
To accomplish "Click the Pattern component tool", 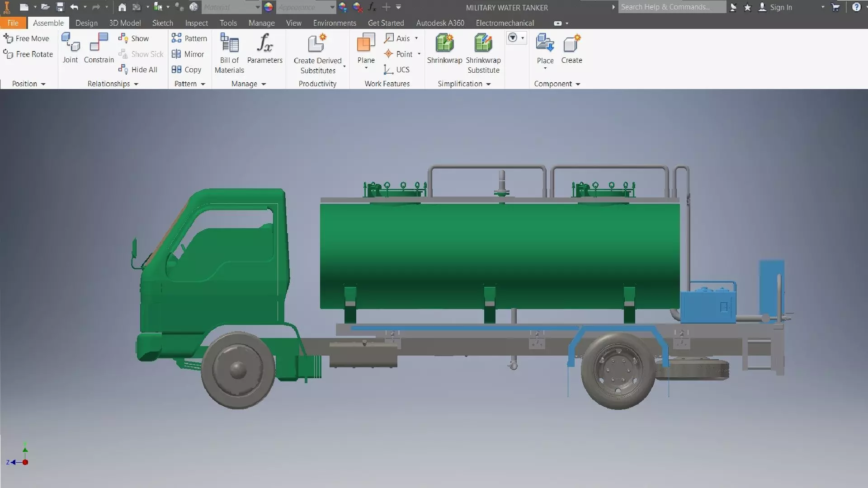I will pyautogui.click(x=189, y=38).
